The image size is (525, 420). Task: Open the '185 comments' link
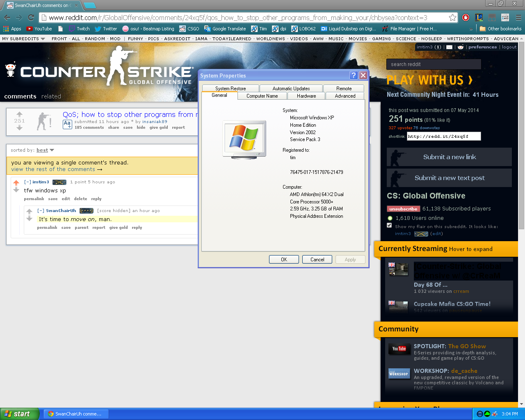tap(89, 128)
